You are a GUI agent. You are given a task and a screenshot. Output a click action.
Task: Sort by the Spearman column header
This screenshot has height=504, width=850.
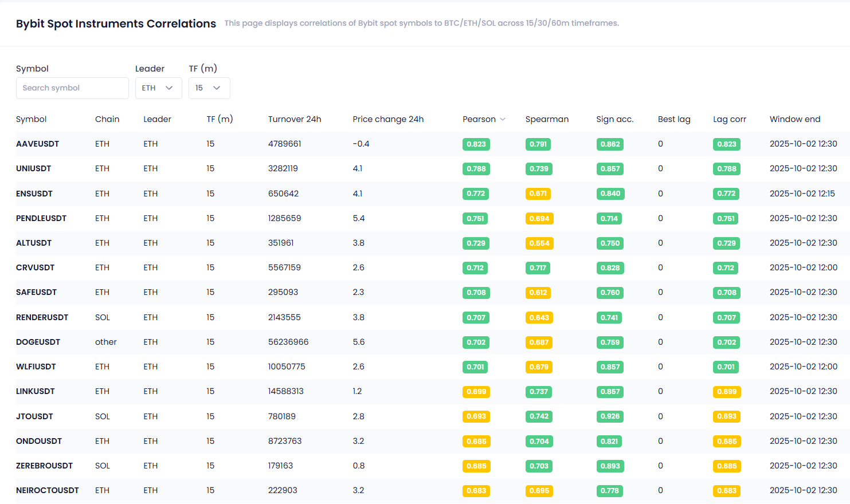[547, 119]
